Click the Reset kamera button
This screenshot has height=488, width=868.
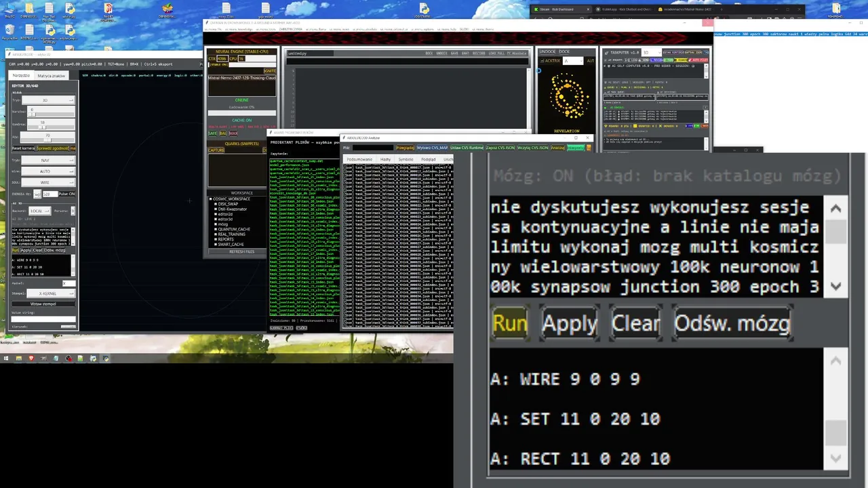(23, 148)
